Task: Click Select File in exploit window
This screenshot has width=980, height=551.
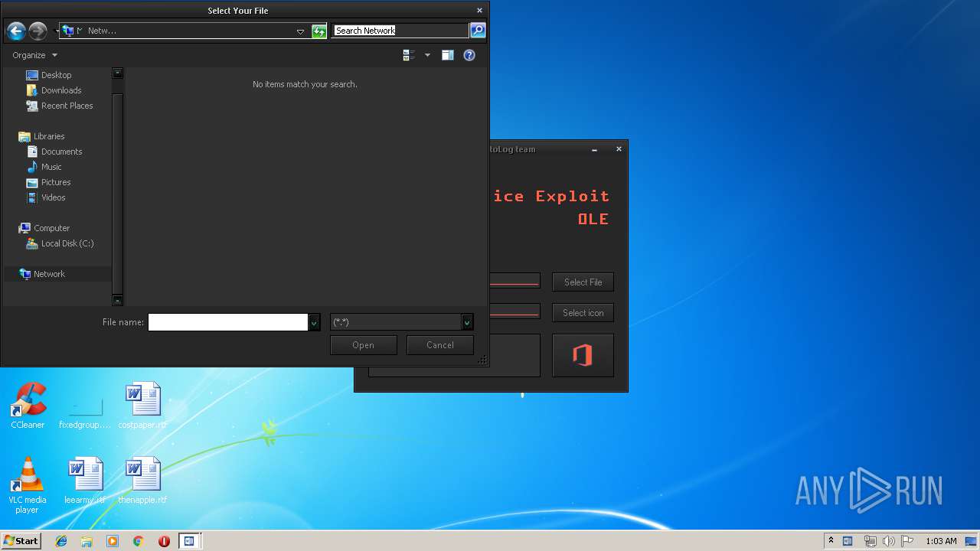Action: 583,282
